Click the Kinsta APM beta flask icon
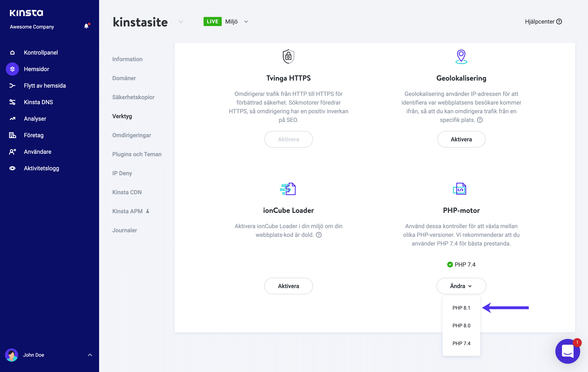The width and height of the screenshot is (588, 372). coord(147,211)
